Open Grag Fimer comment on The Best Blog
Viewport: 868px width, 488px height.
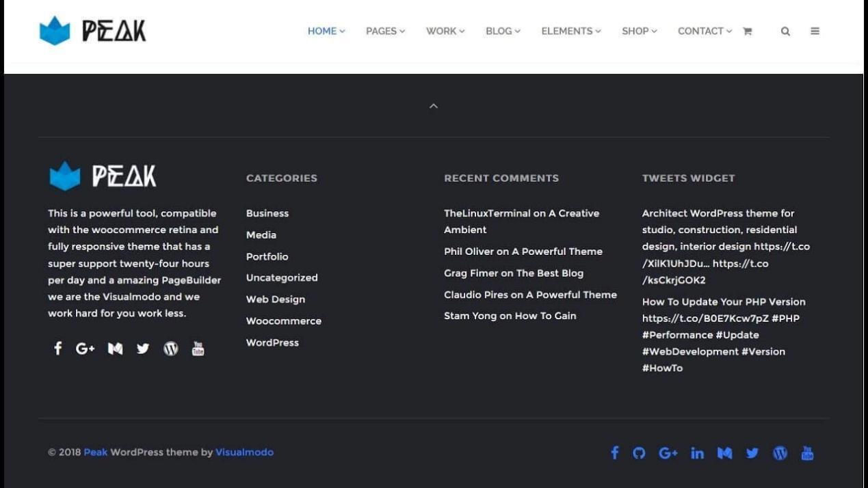tap(514, 273)
